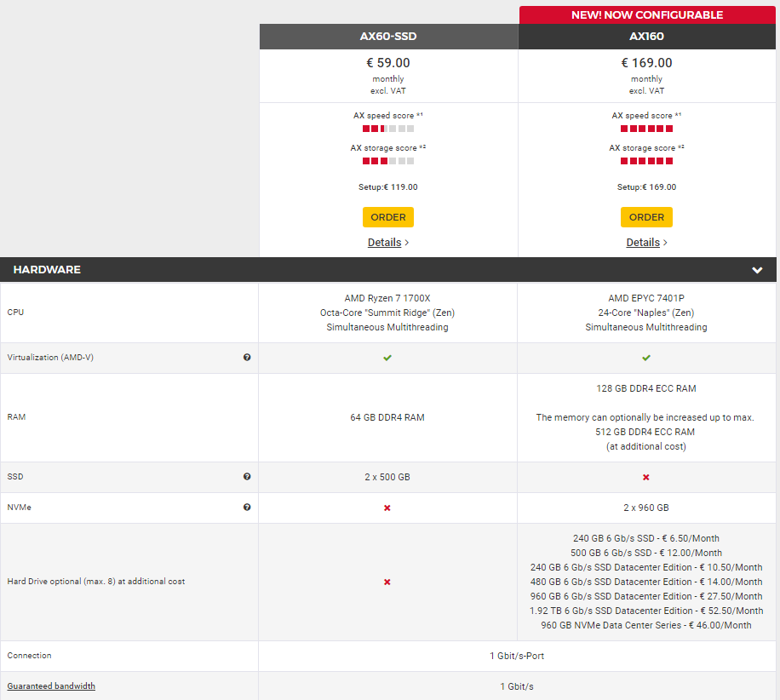The width and height of the screenshot is (780, 700).
Task: Select the AMD Ryzen 7 1700X text
Action: tap(387, 298)
